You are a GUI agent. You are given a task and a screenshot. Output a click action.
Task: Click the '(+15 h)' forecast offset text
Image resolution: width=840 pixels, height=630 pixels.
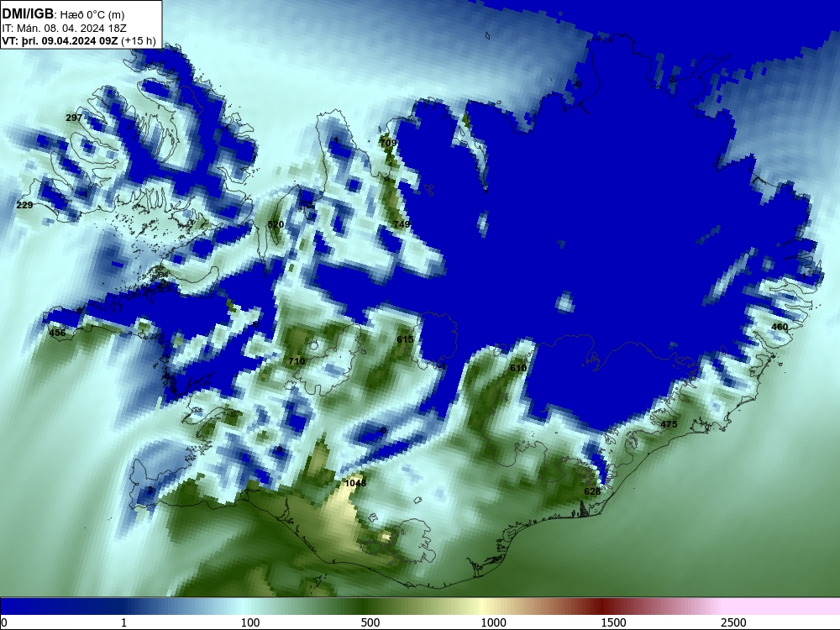[139, 40]
